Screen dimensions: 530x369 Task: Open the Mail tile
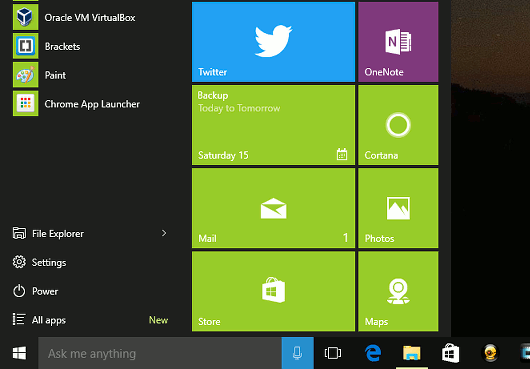(273, 208)
